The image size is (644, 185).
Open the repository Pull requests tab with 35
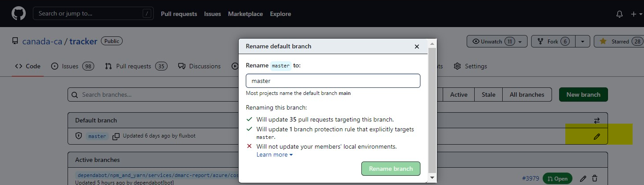pyautogui.click(x=136, y=66)
